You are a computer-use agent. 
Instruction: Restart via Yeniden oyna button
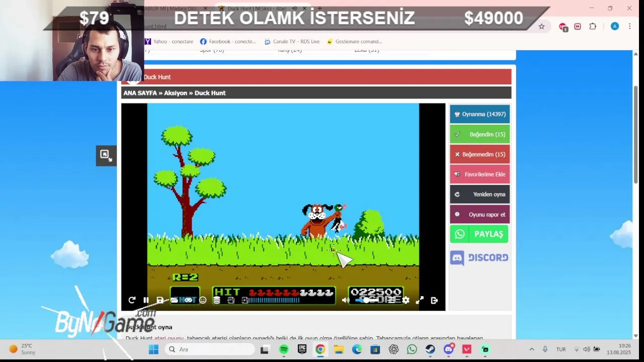(479, 194)
